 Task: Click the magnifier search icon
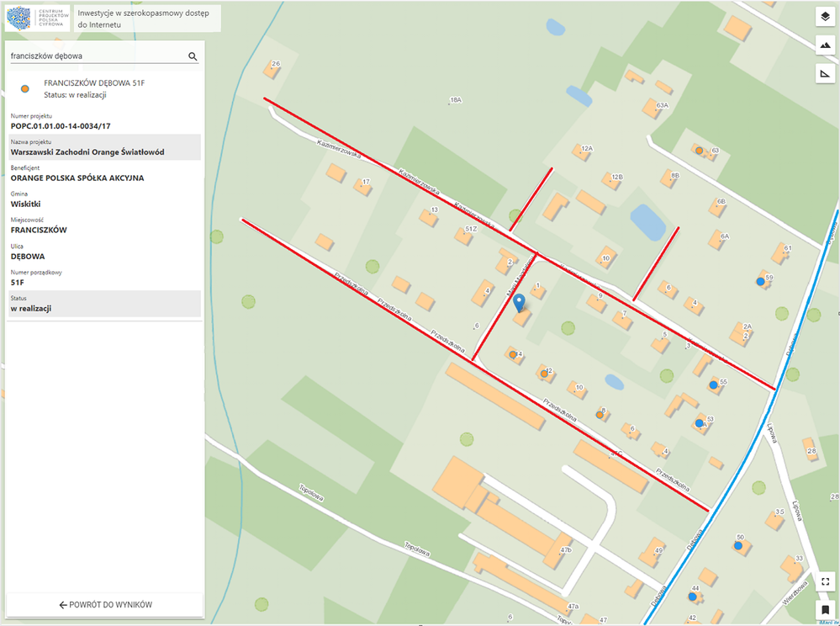[193, 56]
